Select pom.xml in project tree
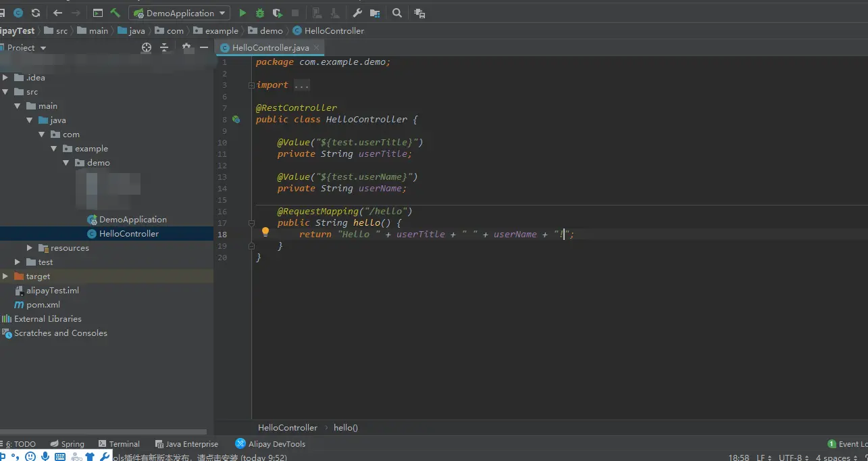This screenshot has height=461, width=868. (43, 305)
